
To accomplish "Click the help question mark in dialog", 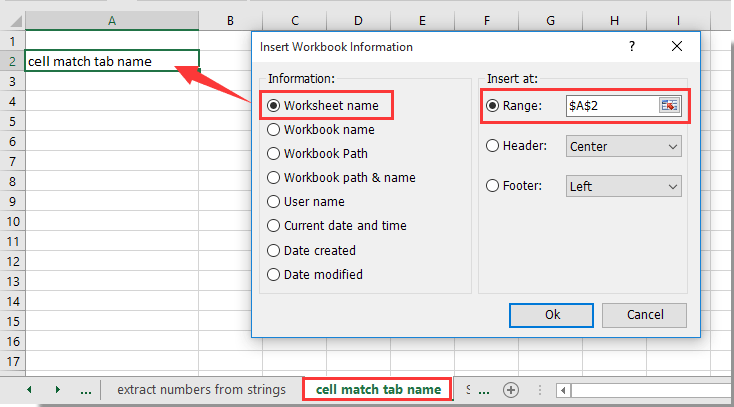I will pyautogui.click(x=632, y=46).
